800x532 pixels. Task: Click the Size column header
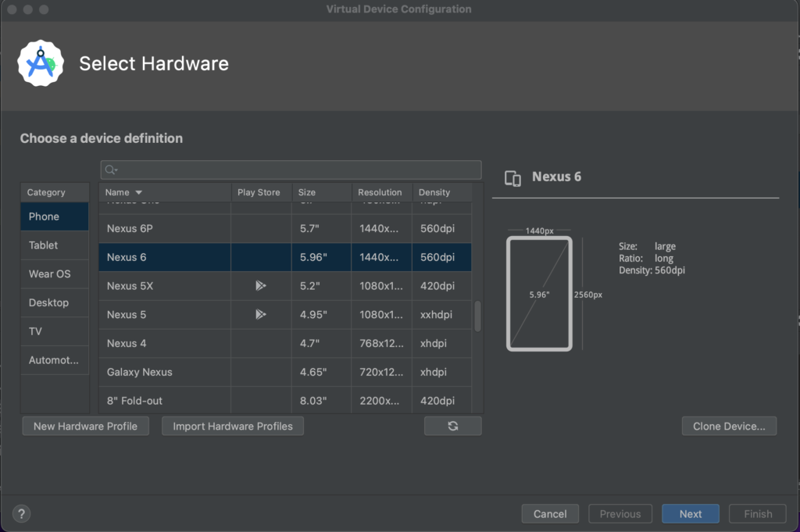321,192
